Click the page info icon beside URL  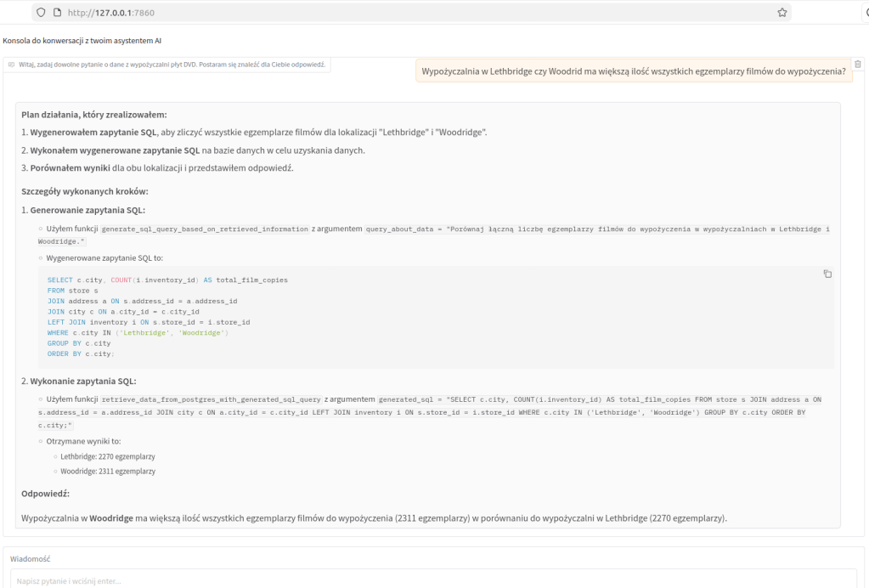(x=56, y=13)
